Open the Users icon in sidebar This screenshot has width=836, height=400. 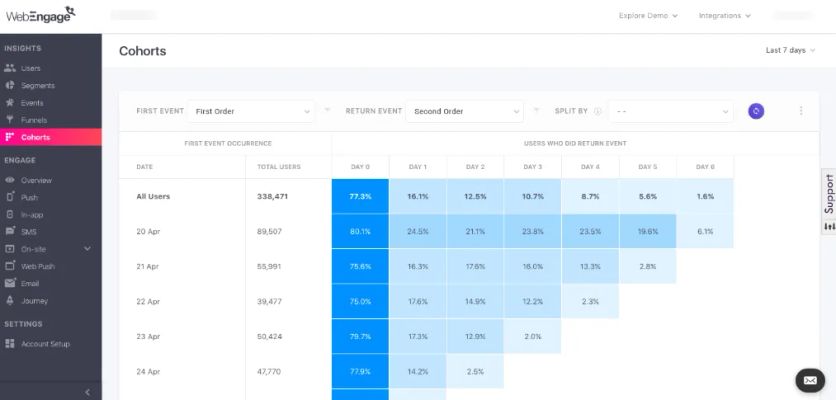click(x=10, y=68)
